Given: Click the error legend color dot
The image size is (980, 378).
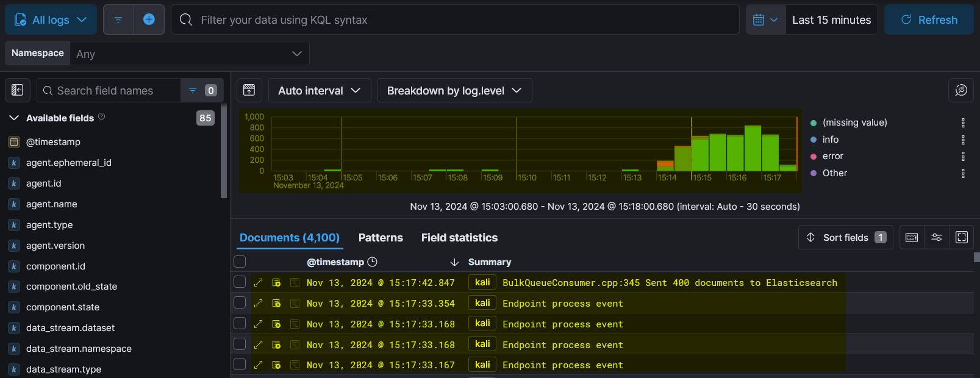Looking at the screenshot, I should (814, 156).
